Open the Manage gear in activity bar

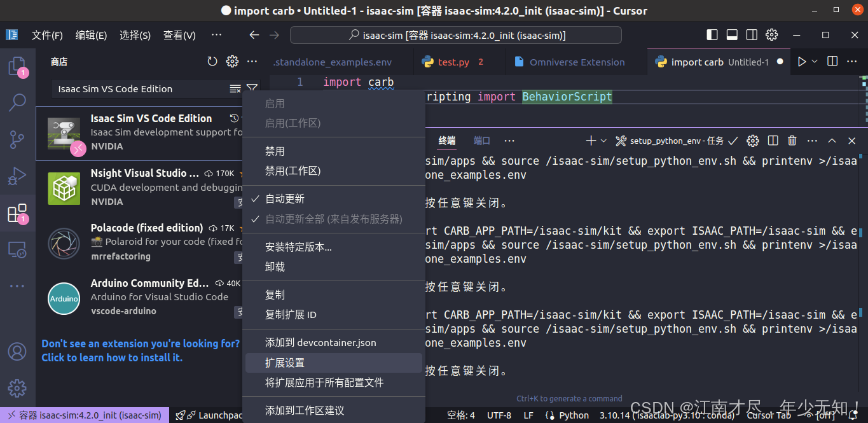(17, 387)
